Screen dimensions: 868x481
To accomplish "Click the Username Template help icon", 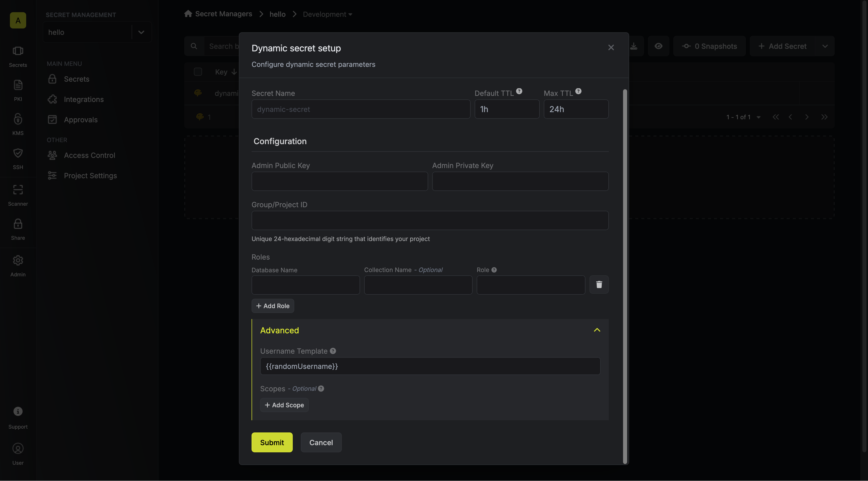I will tap(333, 351).
